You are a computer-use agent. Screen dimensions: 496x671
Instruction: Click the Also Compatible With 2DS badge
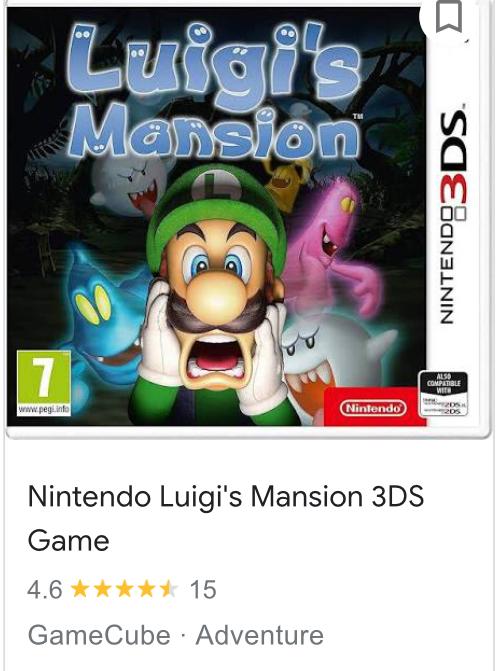(x=443, y=394)
